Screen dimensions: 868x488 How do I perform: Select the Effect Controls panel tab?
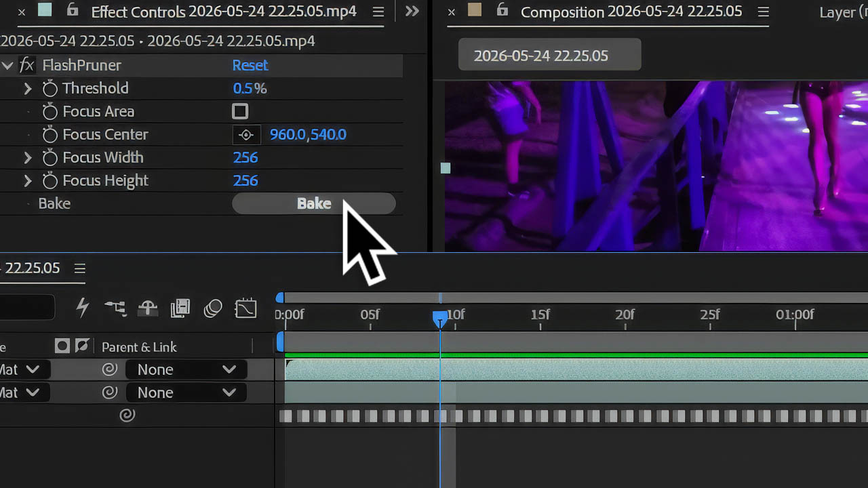pos(224,12)
